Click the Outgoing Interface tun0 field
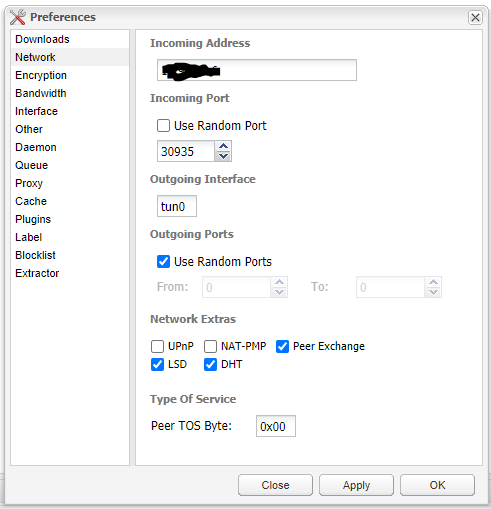This screenshot has width=491, height=509. (x=177, y=206)
